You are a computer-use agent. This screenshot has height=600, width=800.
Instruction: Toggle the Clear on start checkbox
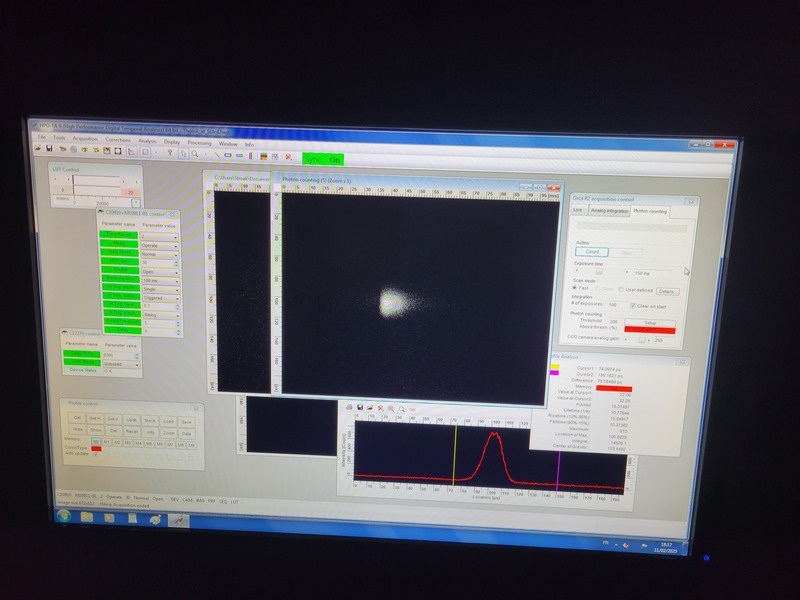coord(632,305)
